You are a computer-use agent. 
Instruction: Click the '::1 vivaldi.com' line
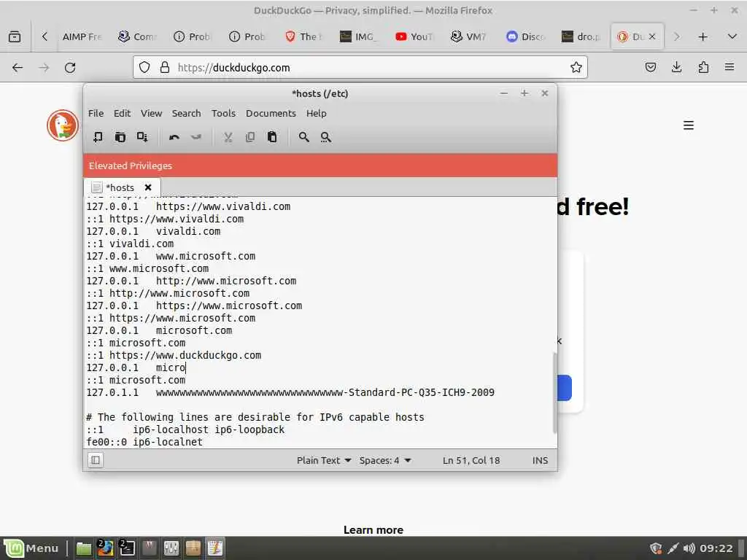click(130, 244)
